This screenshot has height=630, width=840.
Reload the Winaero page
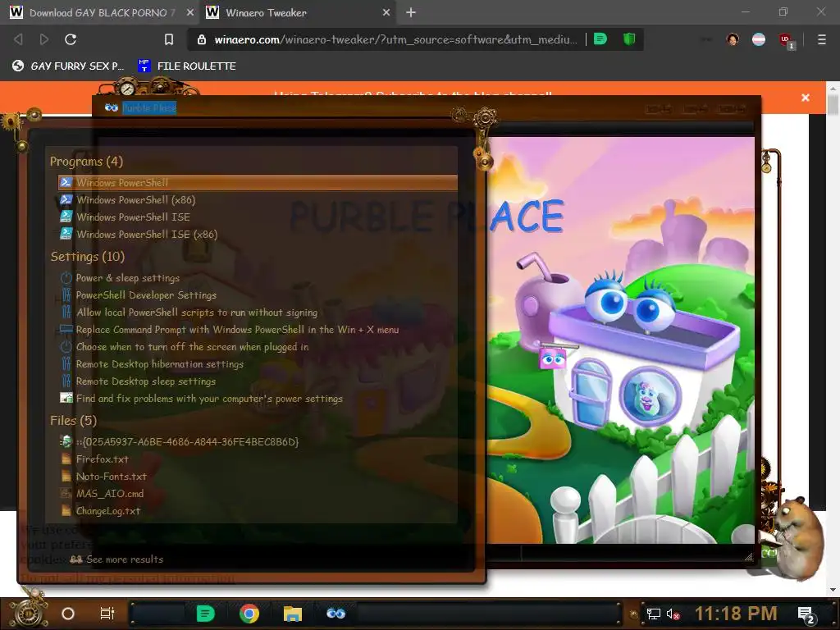click(x=71, y=39)
